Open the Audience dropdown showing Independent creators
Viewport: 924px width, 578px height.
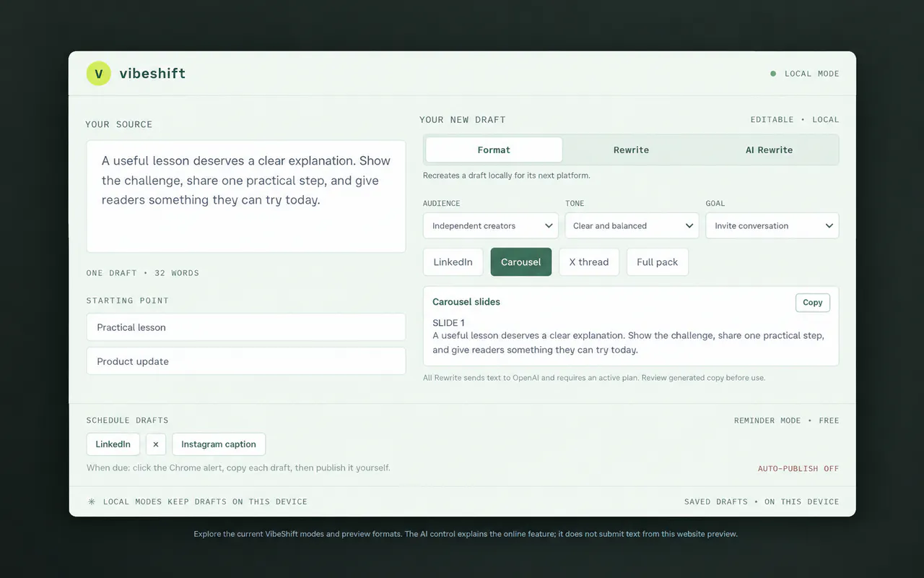click(x=491, y=225)
